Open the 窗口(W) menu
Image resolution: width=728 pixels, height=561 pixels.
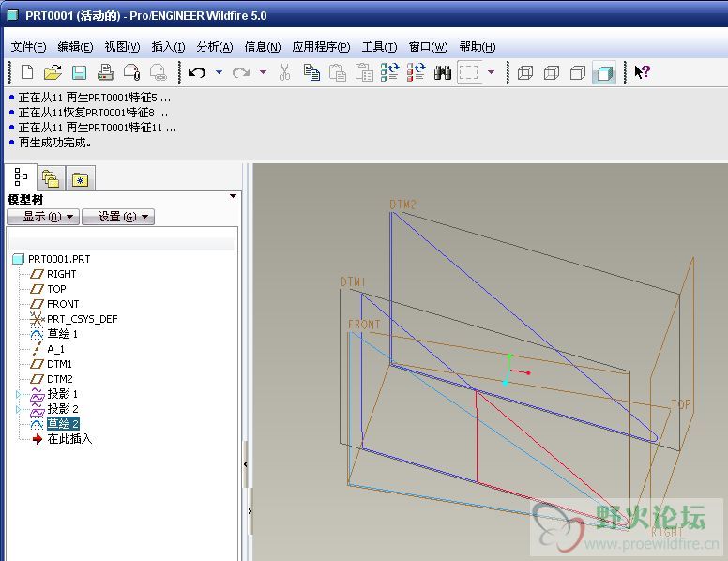tap(428, 47)
